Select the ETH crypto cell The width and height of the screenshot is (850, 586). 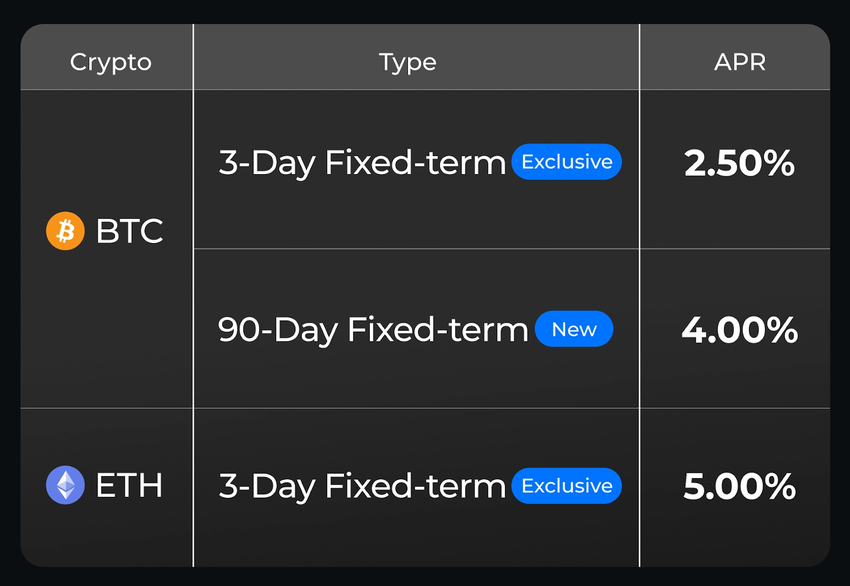point(107,488)
